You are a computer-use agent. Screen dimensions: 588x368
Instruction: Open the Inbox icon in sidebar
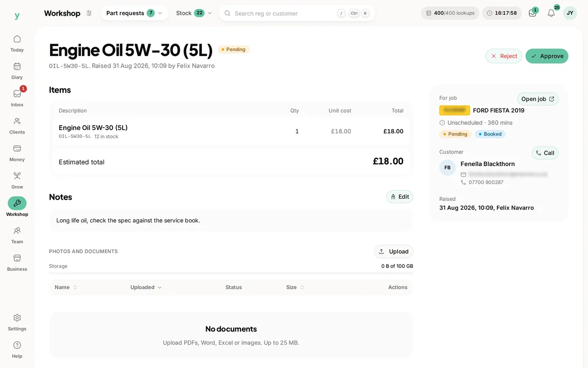17,94
